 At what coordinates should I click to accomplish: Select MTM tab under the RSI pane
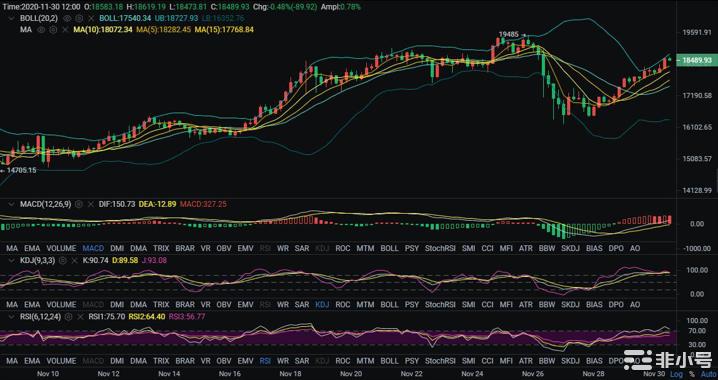tap(365, 361)
